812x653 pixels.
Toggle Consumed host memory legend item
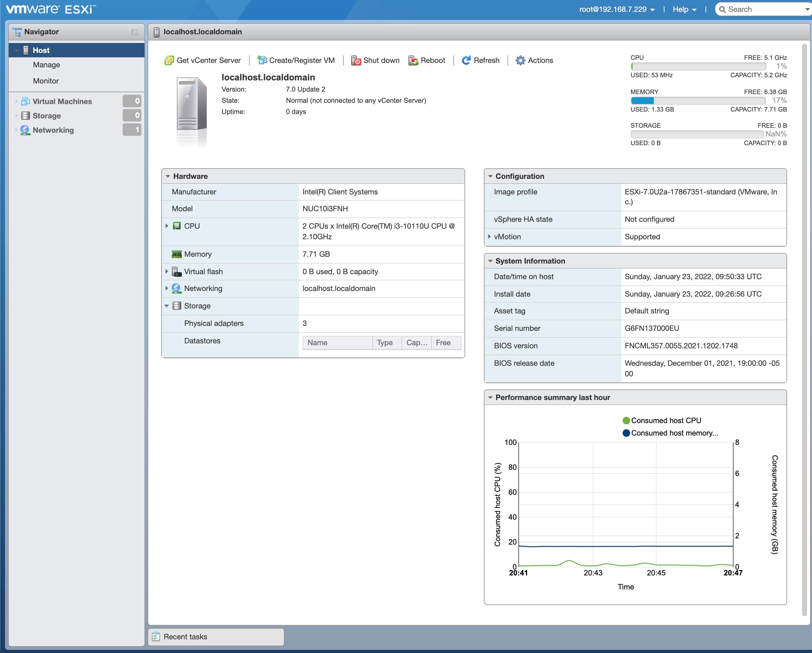[x=670, y=433]
